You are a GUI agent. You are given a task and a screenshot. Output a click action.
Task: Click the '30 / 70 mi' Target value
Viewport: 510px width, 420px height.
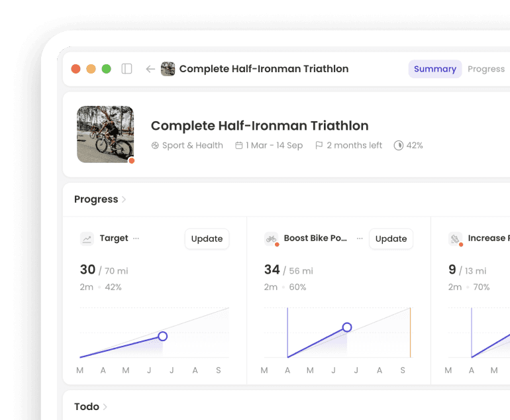104,270
